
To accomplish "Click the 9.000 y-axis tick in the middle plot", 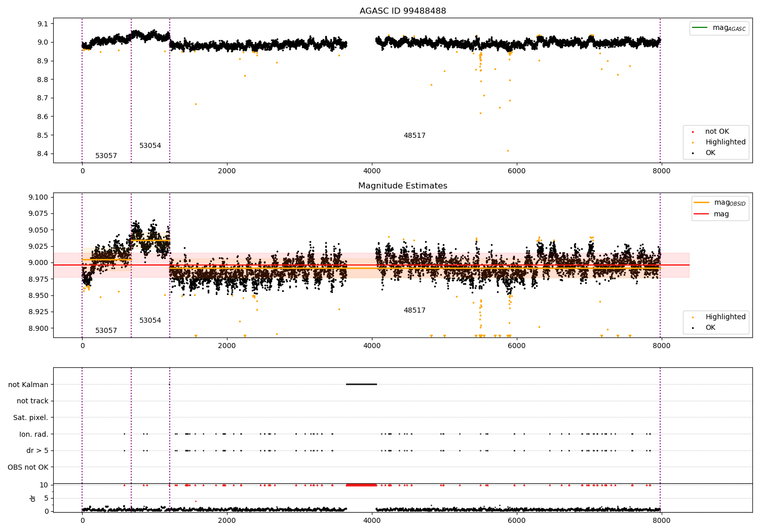I will point(39,263).
